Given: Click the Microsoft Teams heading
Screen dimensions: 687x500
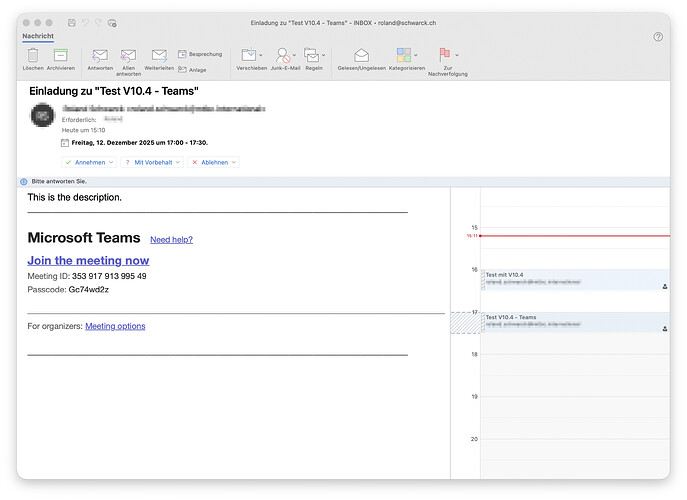Looking at the screenshot, I should 84,238.
